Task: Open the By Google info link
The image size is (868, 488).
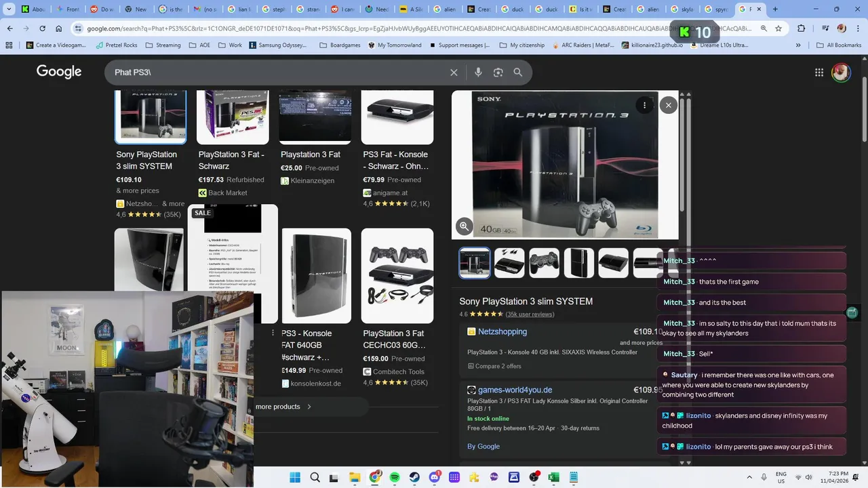Action: [484, 446]
